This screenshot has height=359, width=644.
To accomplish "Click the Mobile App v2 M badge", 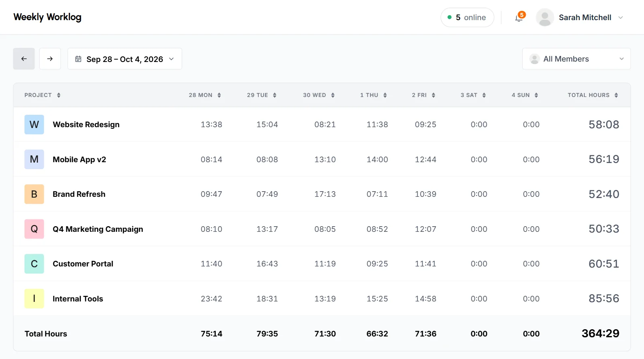I will pyautogui.click(x=34, y=159).
